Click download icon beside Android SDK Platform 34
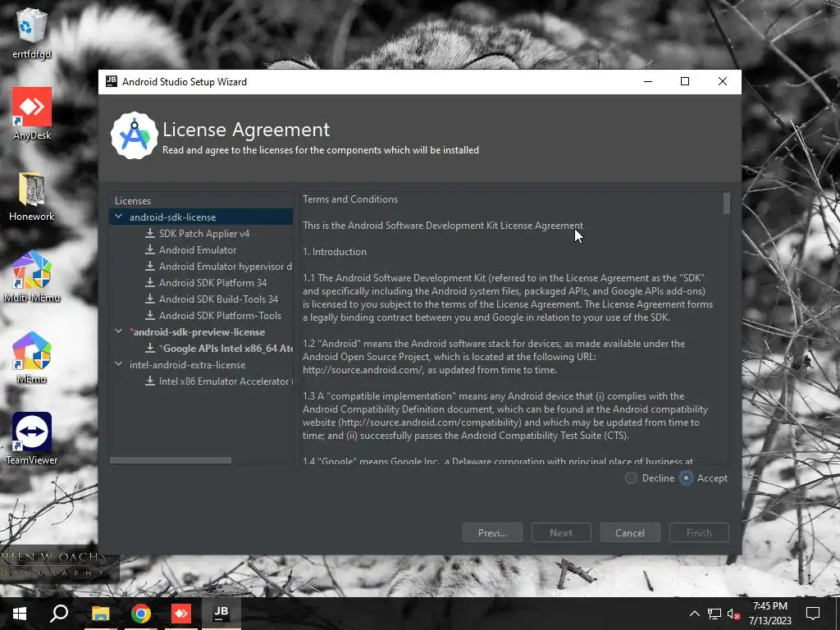The image size is (840, 630). point(150,282)
